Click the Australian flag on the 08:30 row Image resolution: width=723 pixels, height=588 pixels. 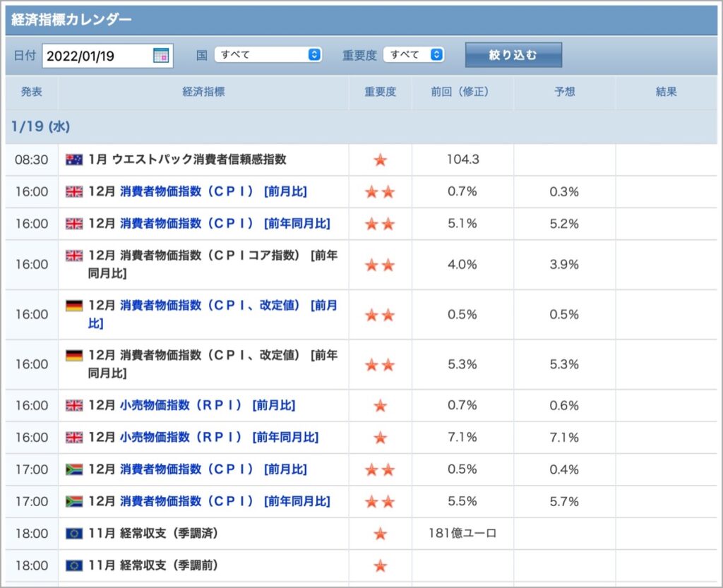73,160
